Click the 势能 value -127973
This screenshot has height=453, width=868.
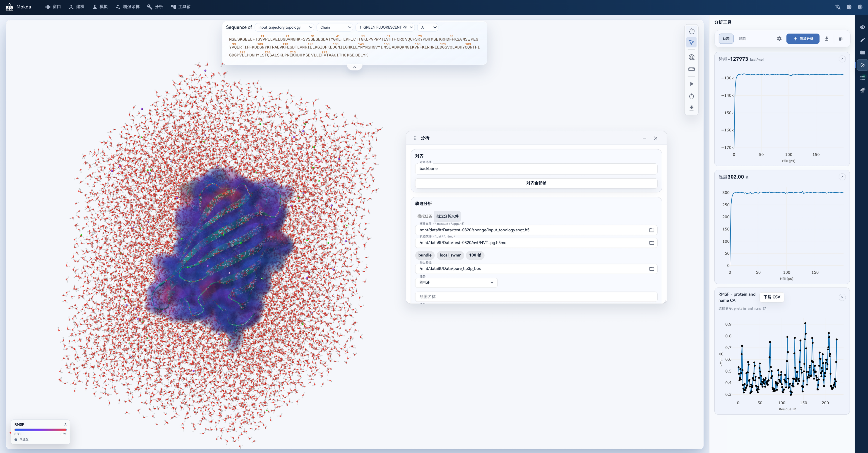point(738,59)
